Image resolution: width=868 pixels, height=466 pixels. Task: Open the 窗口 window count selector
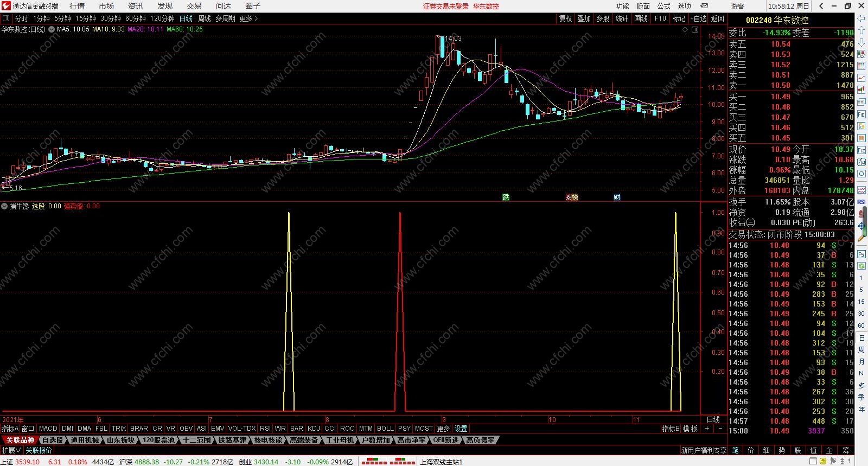[x=28, y=429]
